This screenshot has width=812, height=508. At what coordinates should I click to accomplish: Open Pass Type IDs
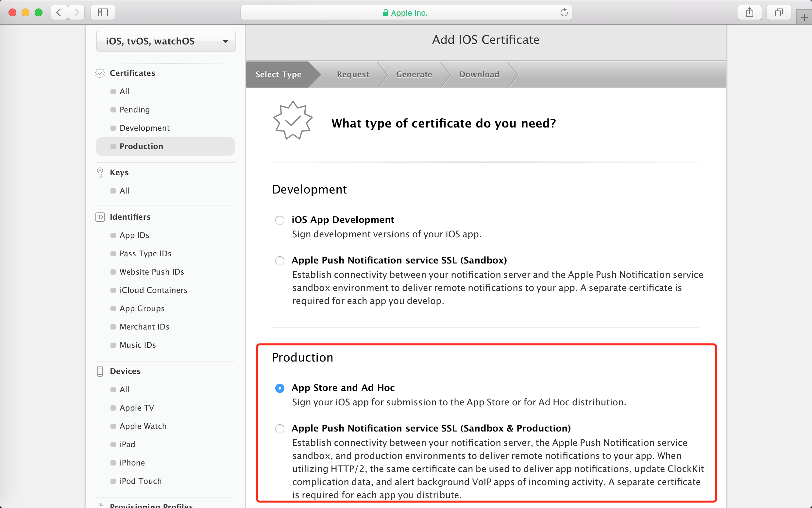click(x=145, y=254)
